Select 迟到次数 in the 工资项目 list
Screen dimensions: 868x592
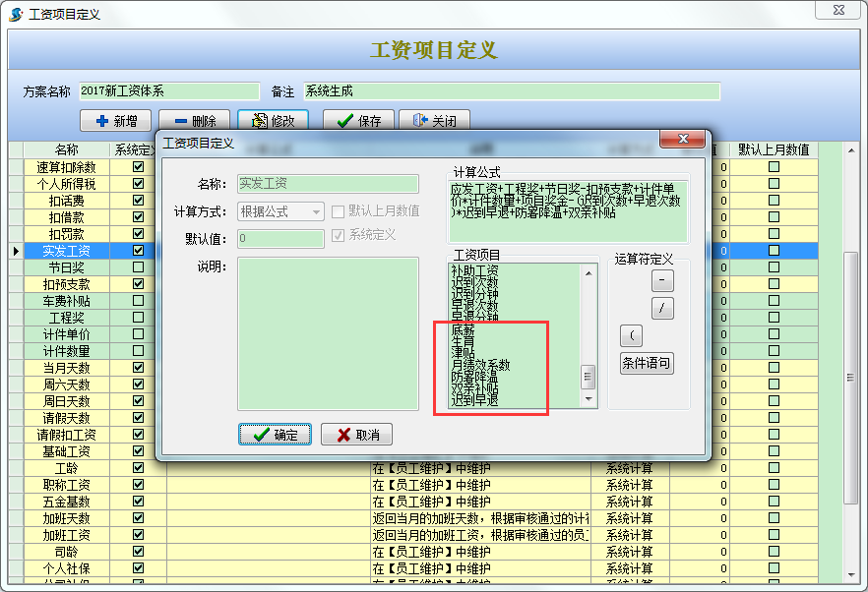[x=475, y=282]
